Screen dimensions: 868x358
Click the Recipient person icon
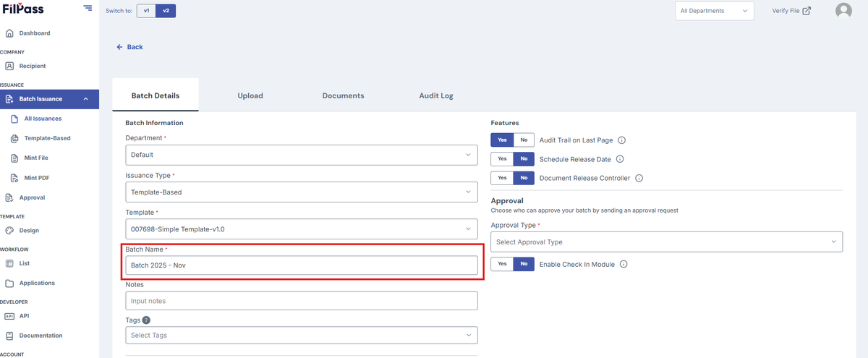(x=9, y=66)
